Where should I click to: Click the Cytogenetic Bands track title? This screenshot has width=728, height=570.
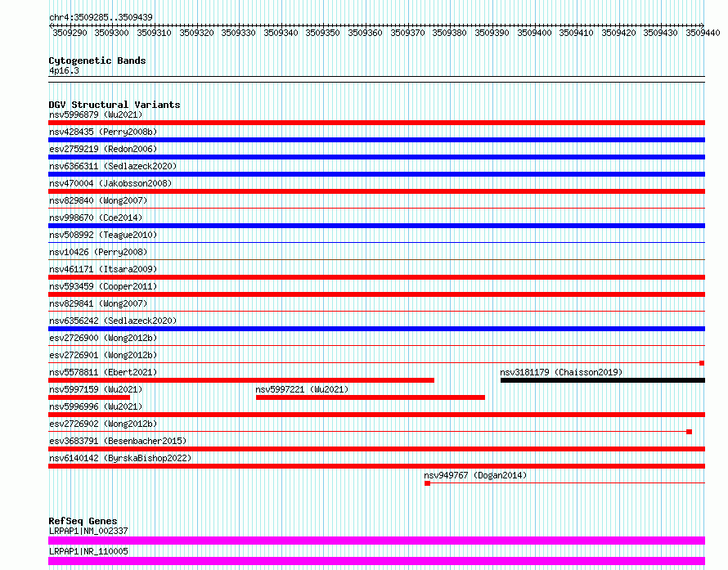pyautogui.click(x=97, y=61)
